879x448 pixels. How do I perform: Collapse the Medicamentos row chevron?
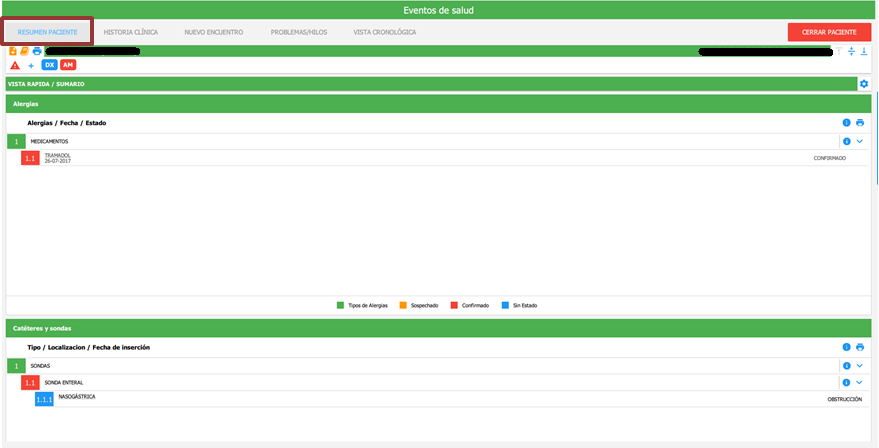coord(859,142)
